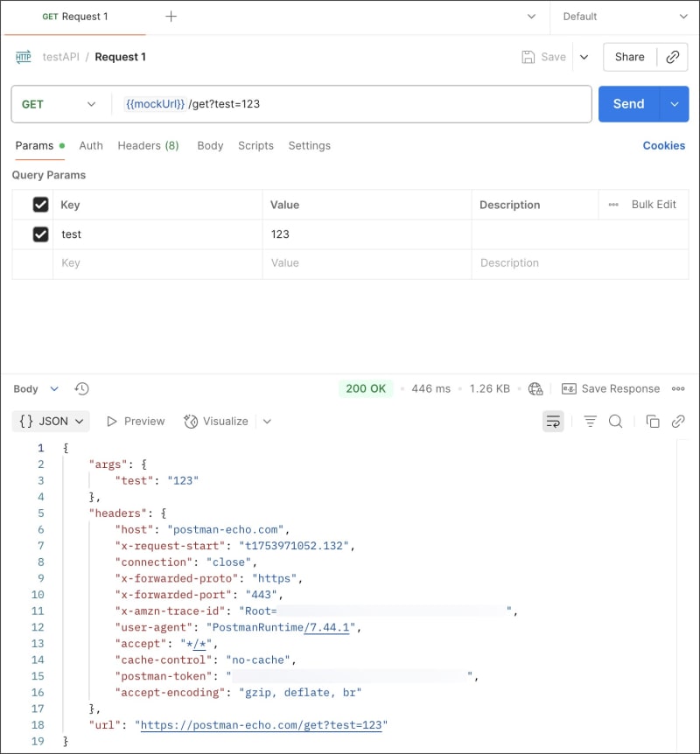
Task: Open new request tab with plus icon
Action: pyautogui.click(x=171, y=17)
